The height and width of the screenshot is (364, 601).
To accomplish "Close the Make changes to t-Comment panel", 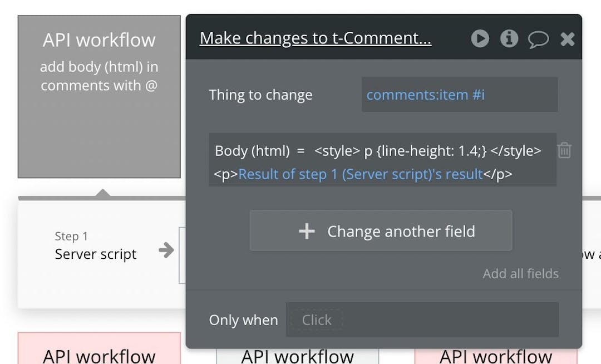I will [567, 39].
